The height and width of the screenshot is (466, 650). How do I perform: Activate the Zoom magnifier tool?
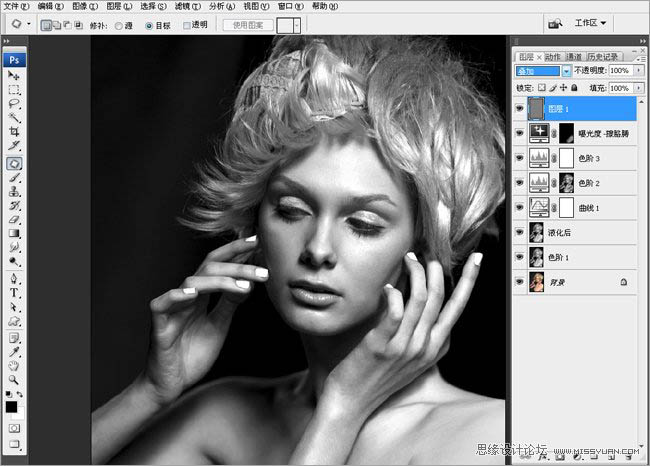coord(15,381)
